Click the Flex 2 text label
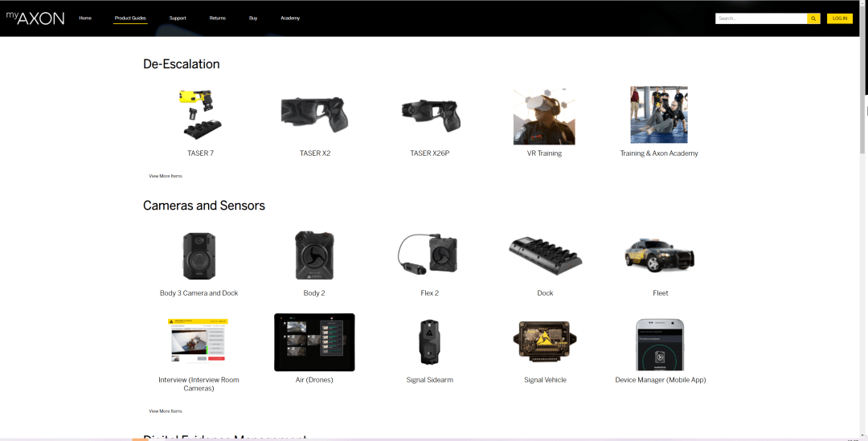868x441 pixels. tap(429, 293)
